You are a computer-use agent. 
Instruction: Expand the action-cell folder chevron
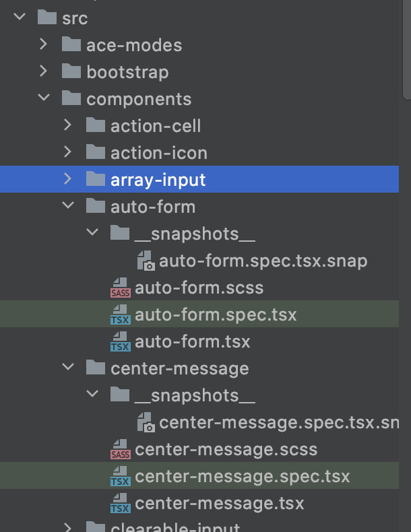(67, 125)
